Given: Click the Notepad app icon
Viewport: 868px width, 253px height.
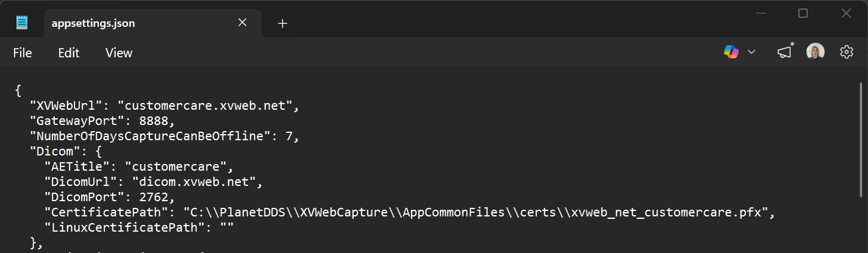Looking at the screenshot, I should 22,23.
